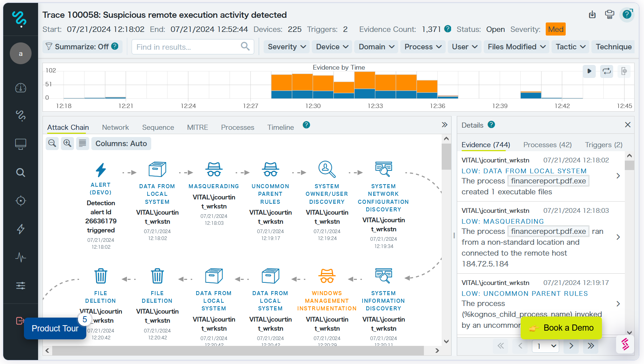
Task: Click the Book a Demo button
Action: pyautogui.click(x=561, y=328)
